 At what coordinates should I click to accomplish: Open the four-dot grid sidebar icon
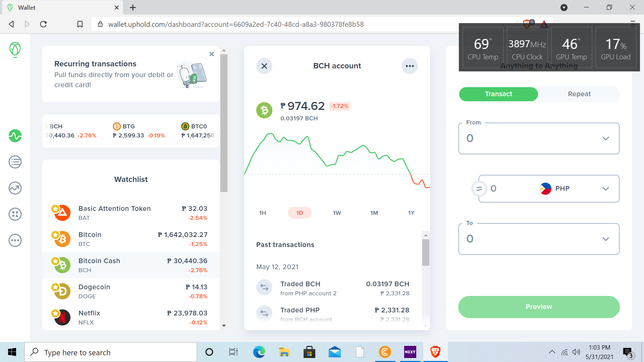pyautogui.click(x=15, y=214)
